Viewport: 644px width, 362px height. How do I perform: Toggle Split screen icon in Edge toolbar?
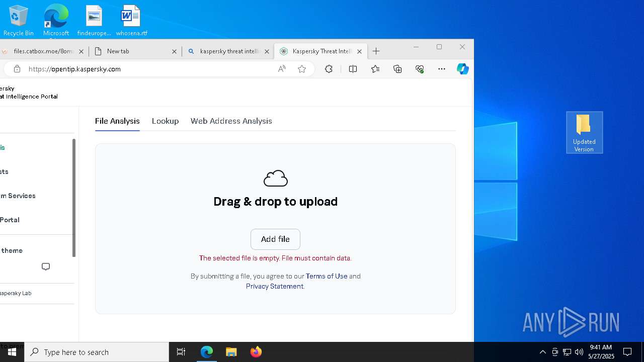[x=353, y=69]
